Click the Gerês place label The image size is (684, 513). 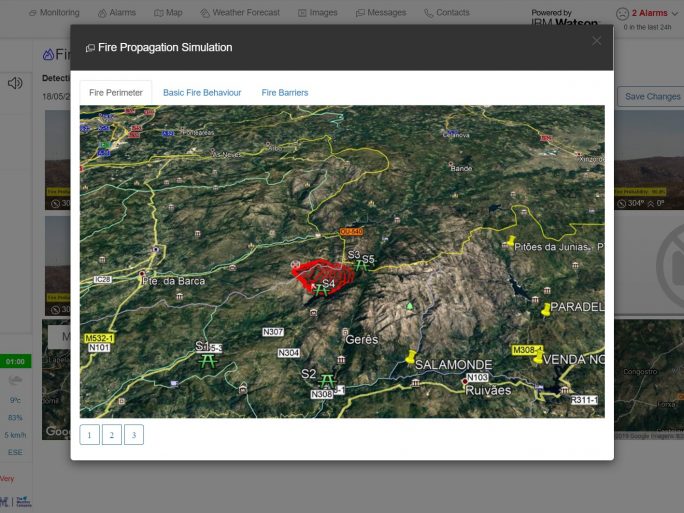[x=361, y=339]
